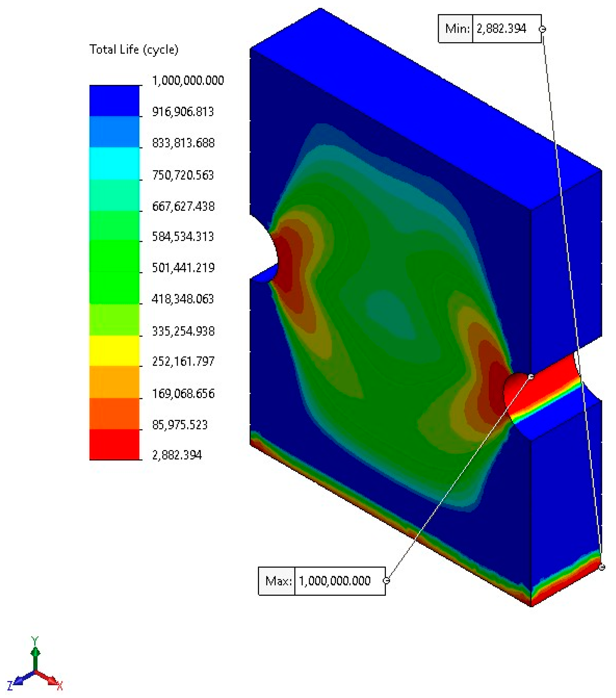Click the handle circle on the Min callout box
This screenshot has width=616, height=698.
(542, 29)
